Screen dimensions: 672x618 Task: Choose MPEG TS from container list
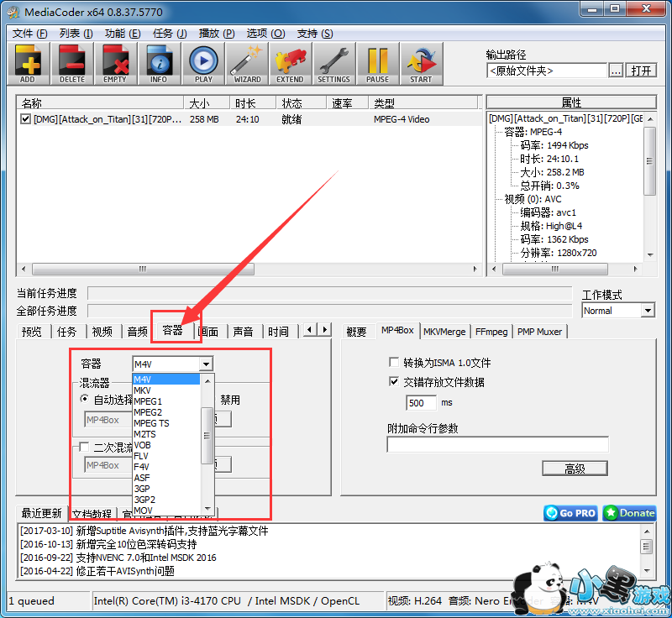166,423
